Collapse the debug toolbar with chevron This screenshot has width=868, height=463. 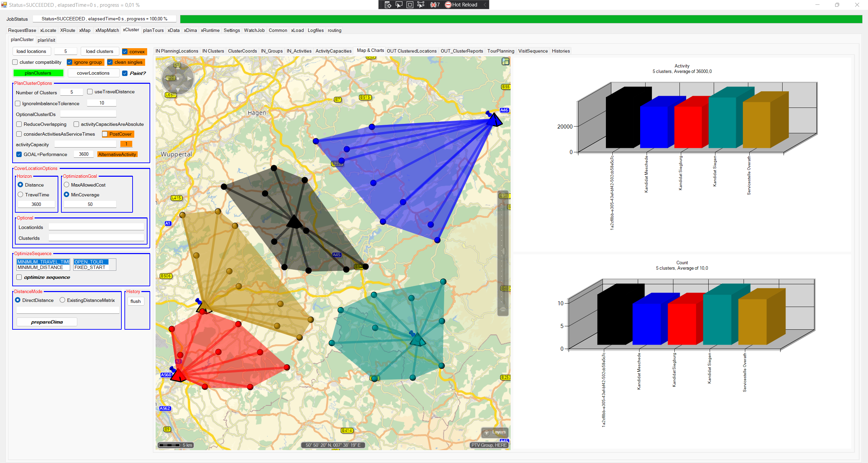(485, 5)
